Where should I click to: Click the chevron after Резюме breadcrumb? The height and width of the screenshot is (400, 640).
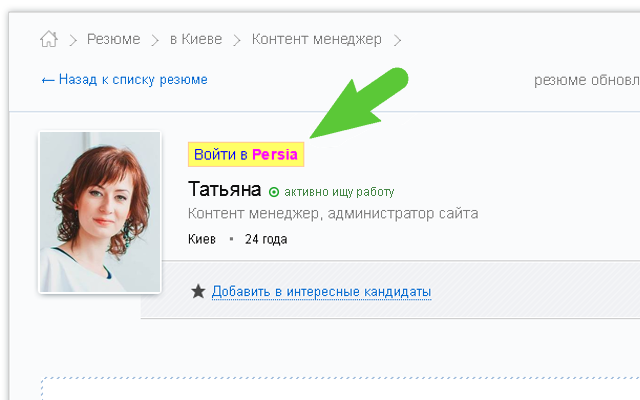tap(155, 40)
